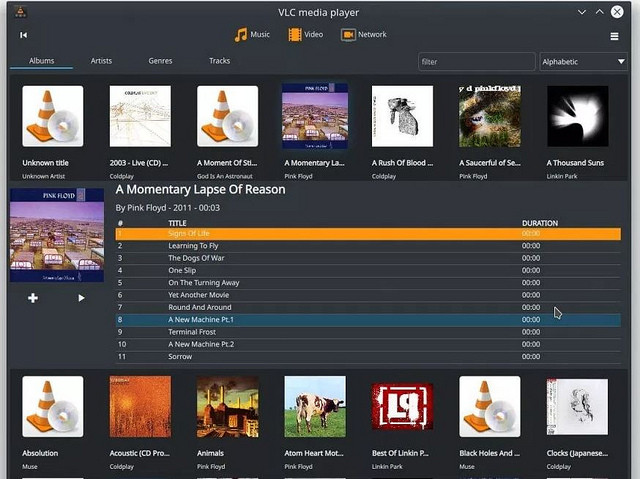Screen dimensions: 640x479
Task: Select A Saucerful of Secrets album cover
Action: pyautogui.click(x=489, y=116)
